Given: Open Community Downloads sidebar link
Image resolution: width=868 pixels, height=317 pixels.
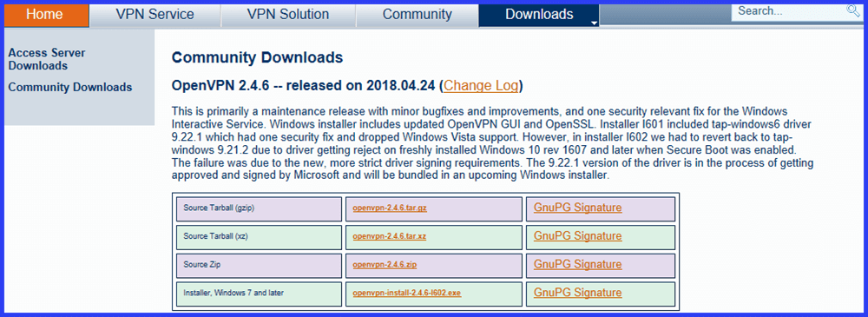Looking at the screenshot, I should click(70, 87).
